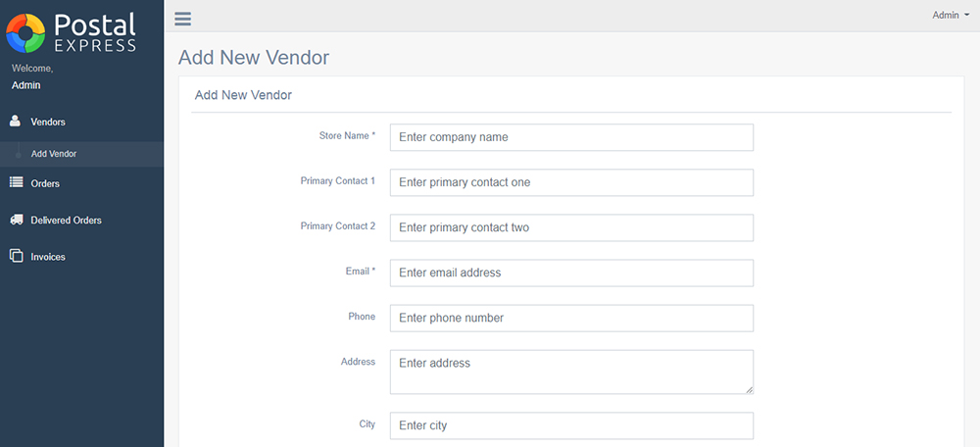Click the Invoices copy icon
Screen dimensions: 980x447
coord(17,256)
